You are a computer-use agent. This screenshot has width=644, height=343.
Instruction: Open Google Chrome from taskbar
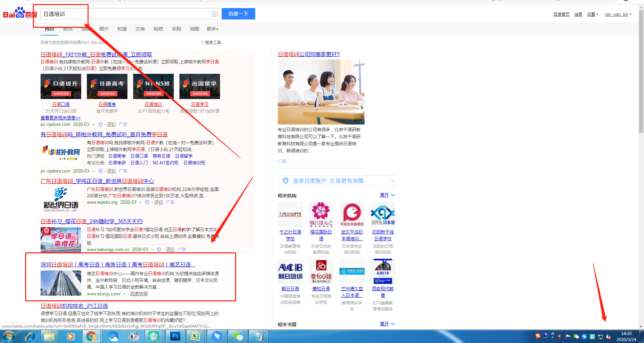(x=91, y=336)
